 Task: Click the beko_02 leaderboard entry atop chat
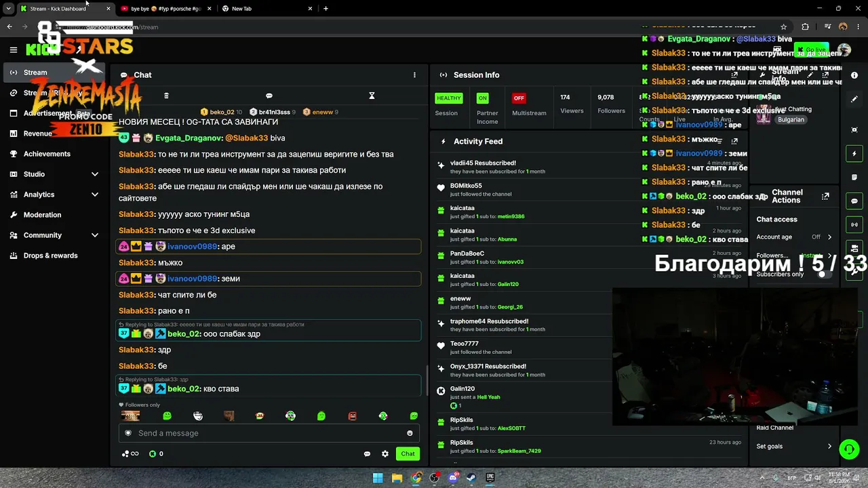click(221, 112)
